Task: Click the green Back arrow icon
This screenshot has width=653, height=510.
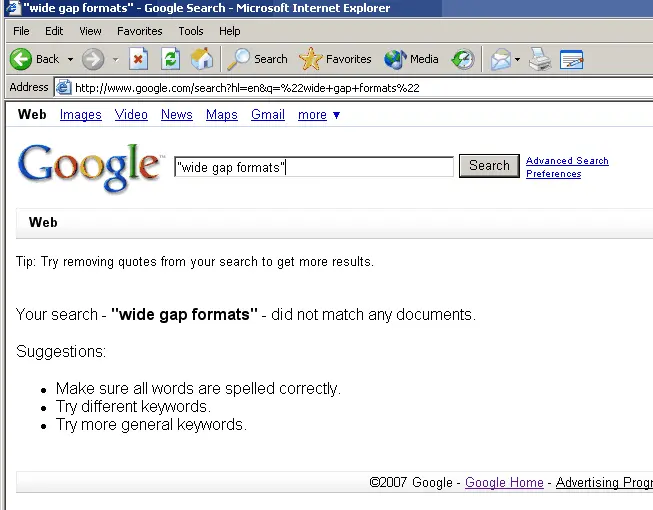Action: 21,59
